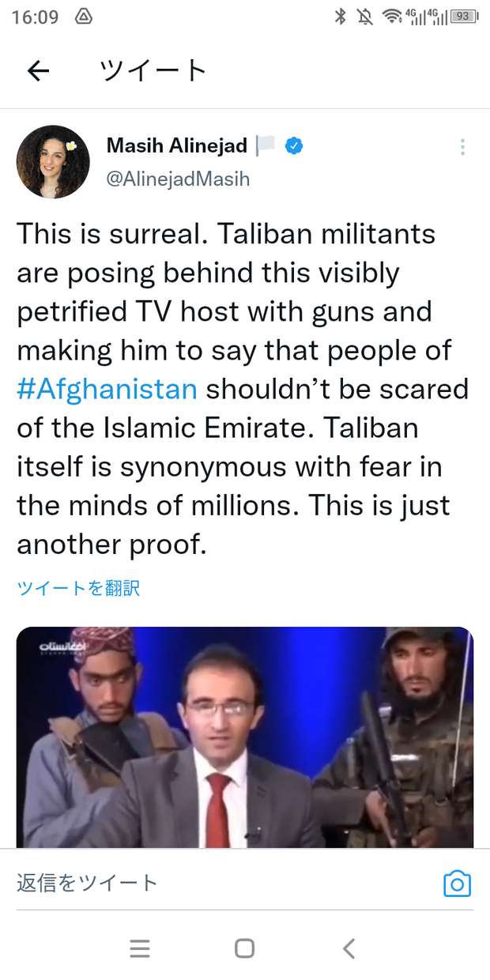Open the #Afghanistan hashtag
This screenshot has height=980, width=490.
pos(107,389)
